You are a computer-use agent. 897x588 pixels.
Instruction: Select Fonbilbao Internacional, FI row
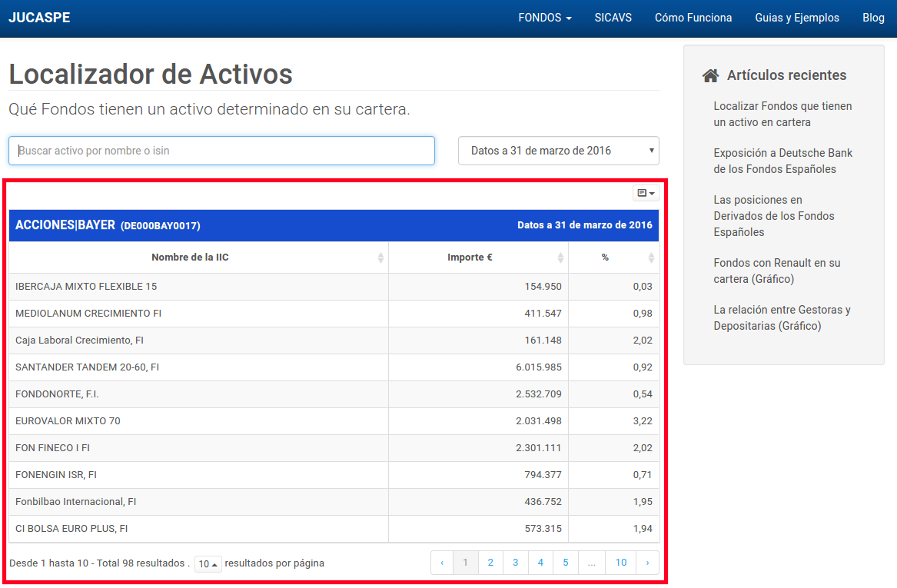click(x=334, y=502)
